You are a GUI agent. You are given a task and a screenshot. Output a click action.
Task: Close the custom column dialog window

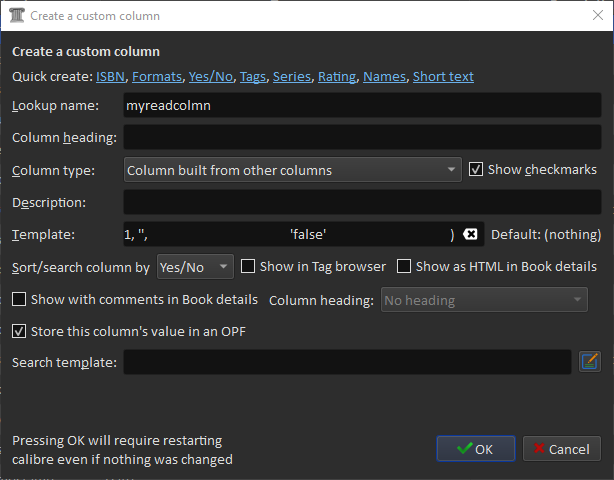point(591,16)
